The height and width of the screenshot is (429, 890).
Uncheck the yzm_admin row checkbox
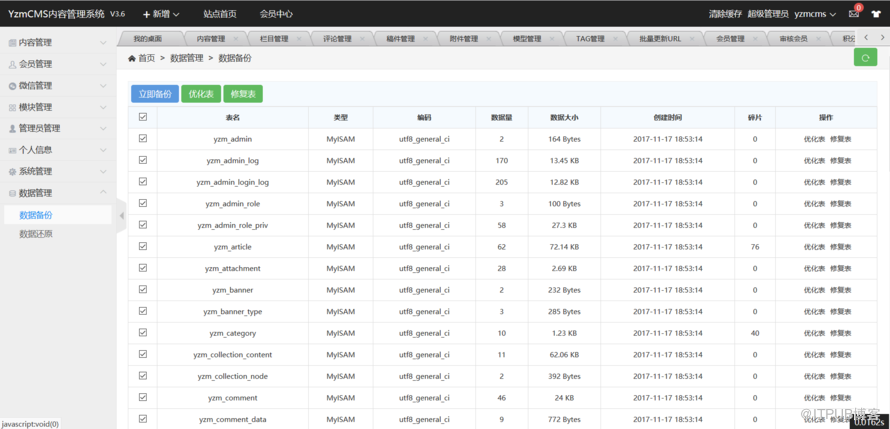(142, 138)
